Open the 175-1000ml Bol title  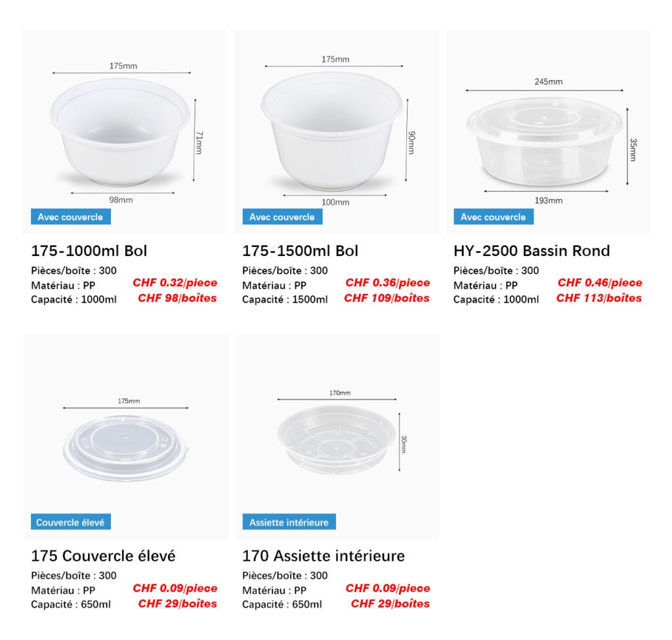click(x=89, y=251)
